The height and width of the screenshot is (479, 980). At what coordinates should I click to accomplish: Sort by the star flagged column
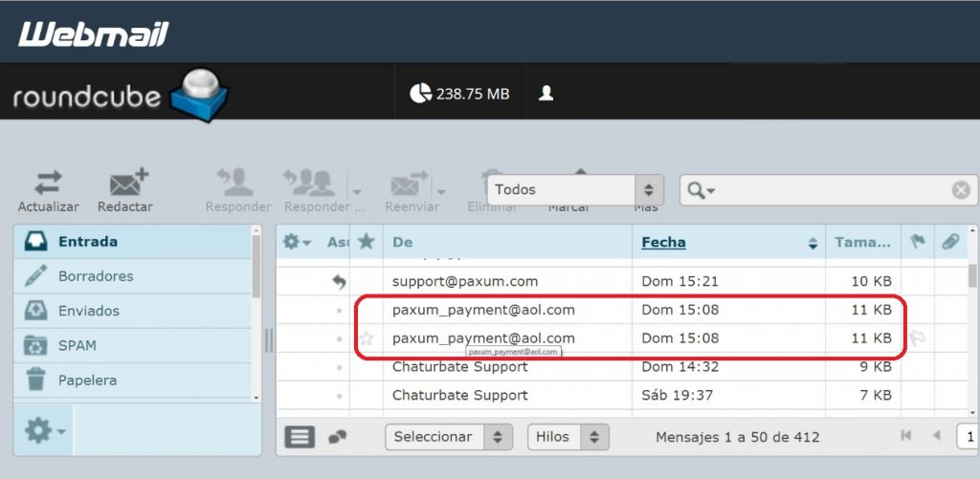tap(366, 242)
